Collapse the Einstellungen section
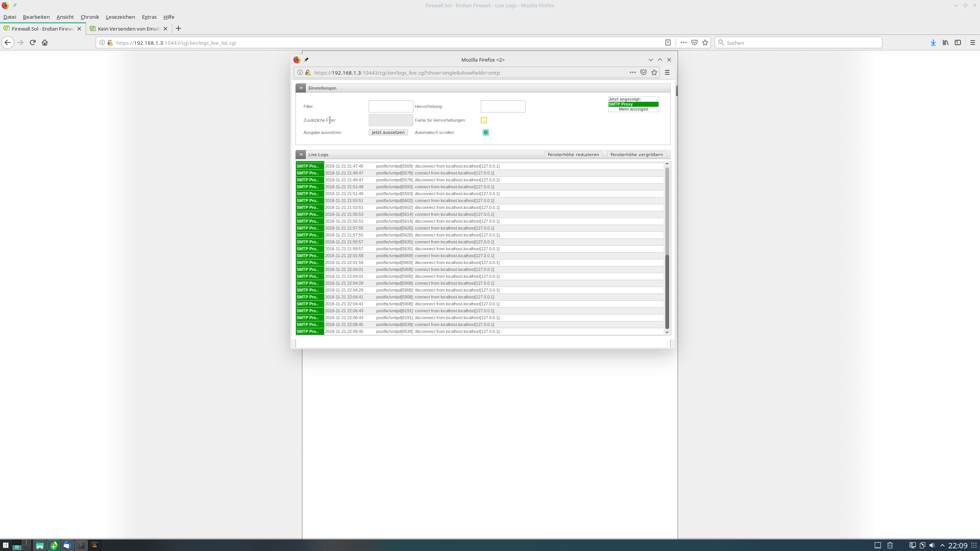 click(301, 88)
